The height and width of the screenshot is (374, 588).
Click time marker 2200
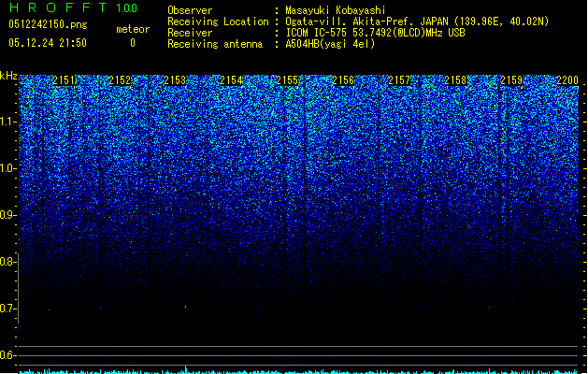click(x=567, y=80)
